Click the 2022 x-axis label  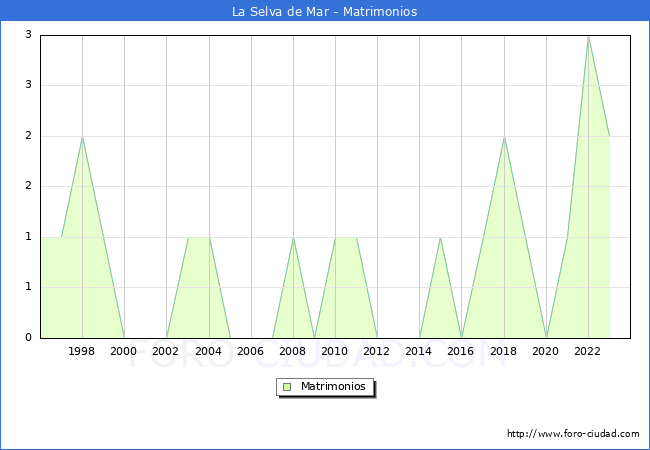click(x=587, y=351)
